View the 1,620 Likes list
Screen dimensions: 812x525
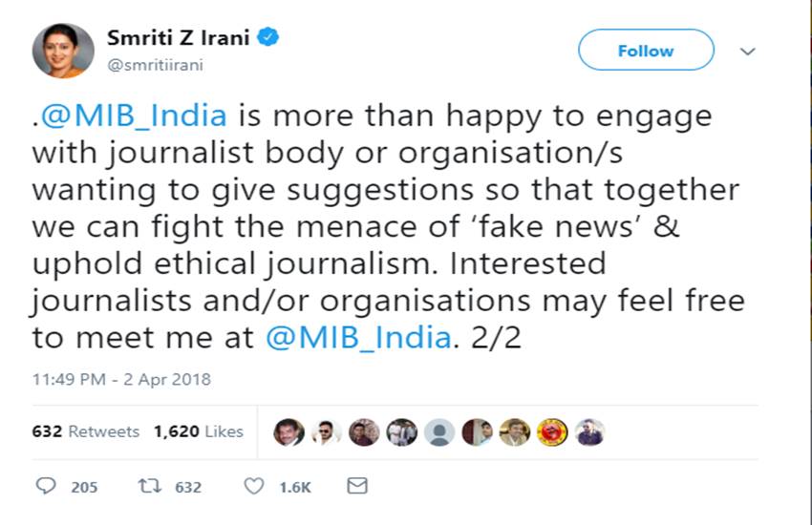click(199, 431)
